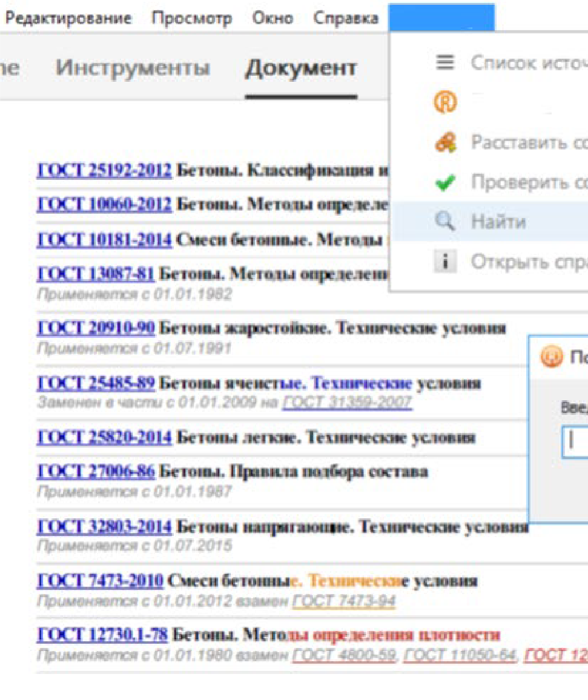Follow the ГОСТ 7473-94 link

344,601
